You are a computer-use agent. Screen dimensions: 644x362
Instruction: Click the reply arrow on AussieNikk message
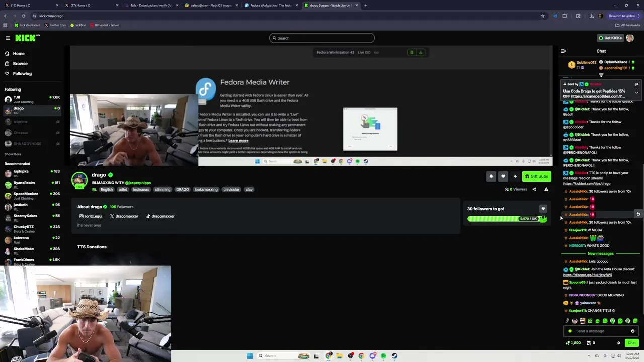638,214
